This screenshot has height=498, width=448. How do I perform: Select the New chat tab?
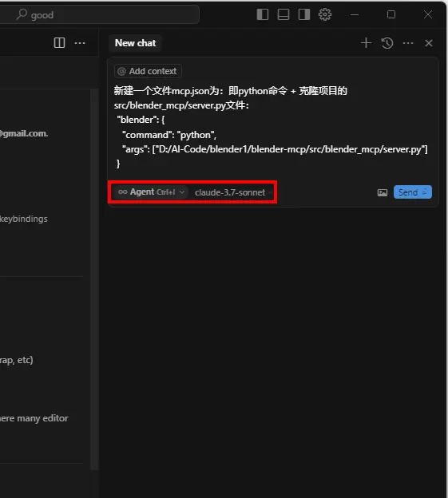tap(135, 43)
